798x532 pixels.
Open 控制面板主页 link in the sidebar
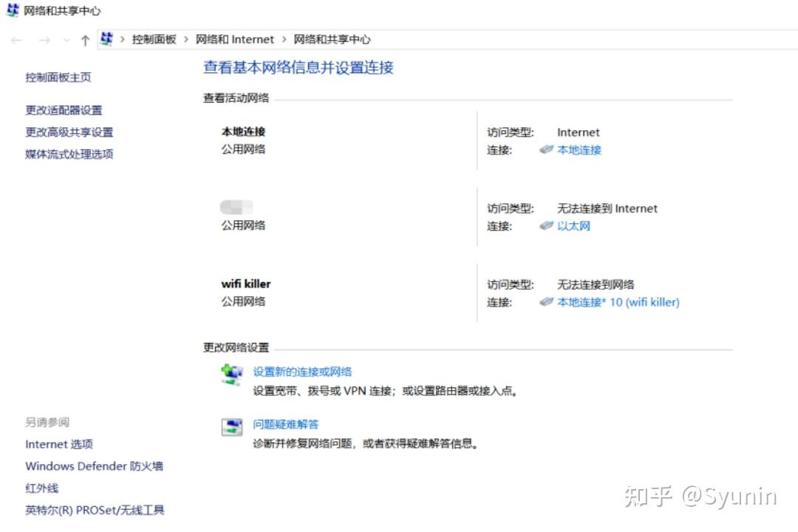click(58, 78)
